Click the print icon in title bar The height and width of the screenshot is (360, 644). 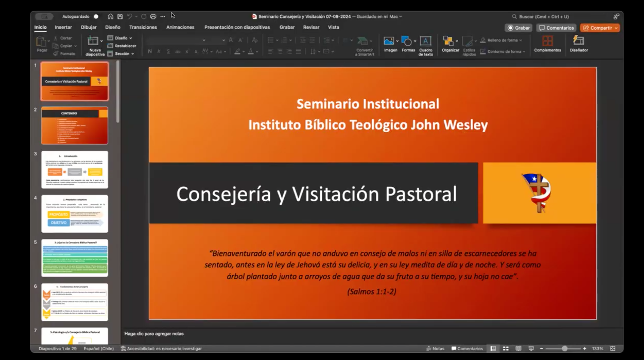[x=153, y=17]
